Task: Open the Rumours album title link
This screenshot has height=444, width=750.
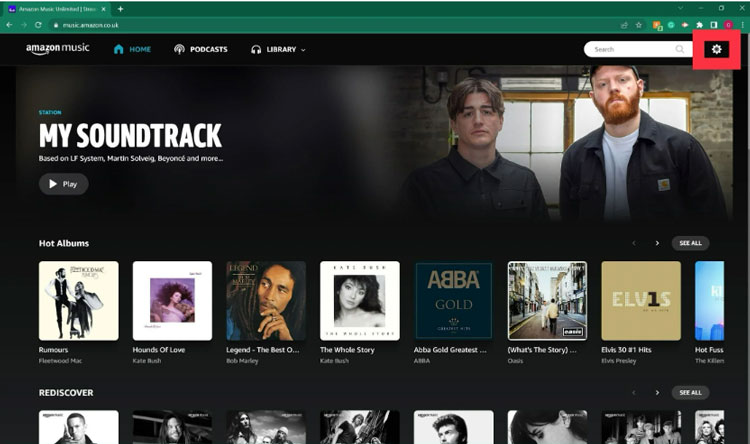Action: [x=53, y=350]
